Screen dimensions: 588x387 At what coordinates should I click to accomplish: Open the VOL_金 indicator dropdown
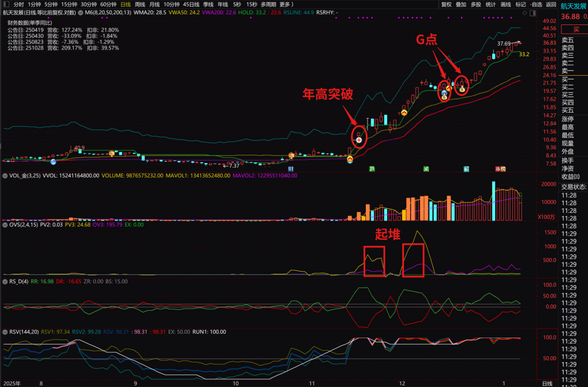(5, 175)
